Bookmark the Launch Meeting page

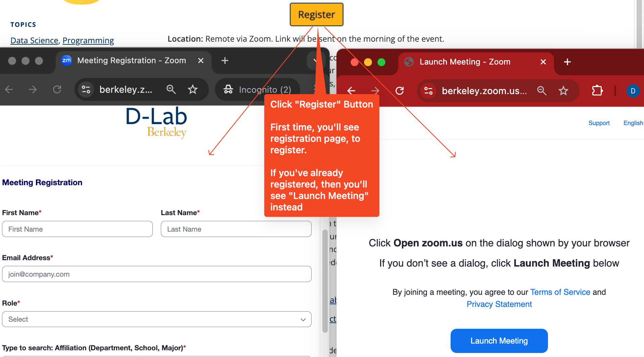pyautogui.click(x=563, y=91)
